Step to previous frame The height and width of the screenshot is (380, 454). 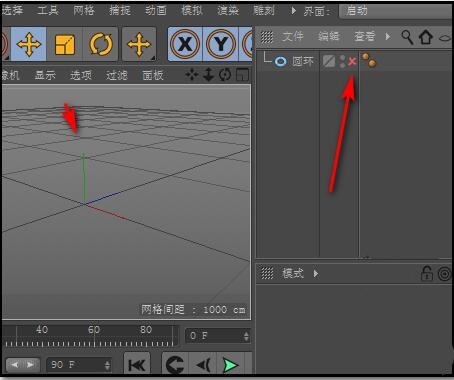[203, 365]
